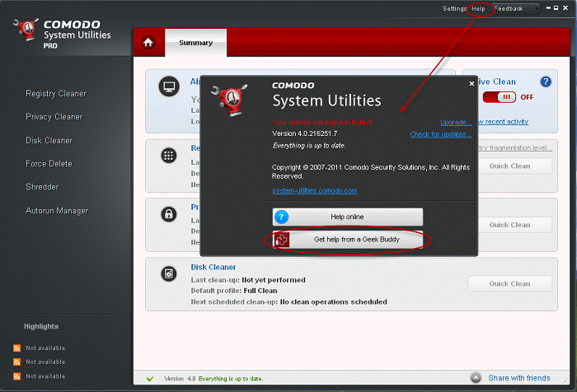Viewport: 577px width, 392px height.
Task: Click the Version 4.0.216251.7 text
Action: [305, 133]
